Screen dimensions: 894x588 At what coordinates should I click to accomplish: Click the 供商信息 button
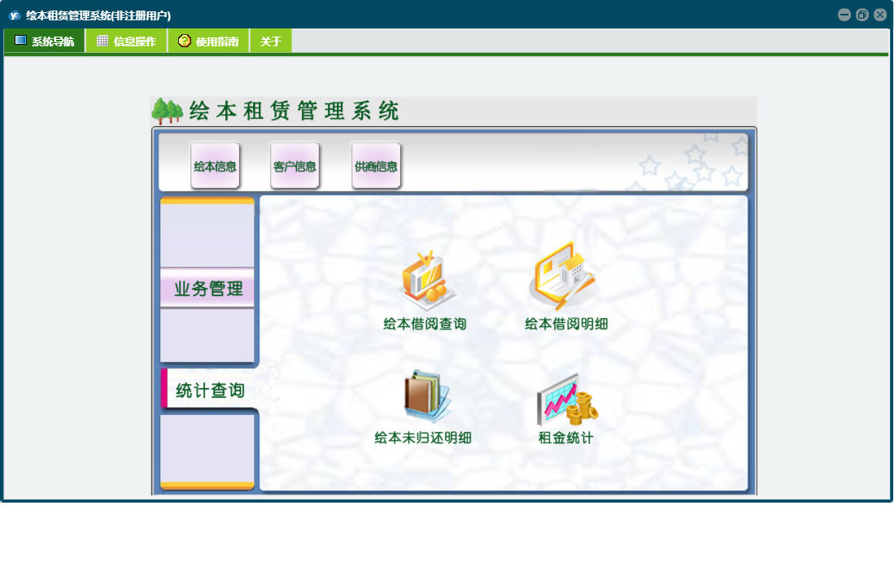pyautogui.click(x=376, y=166)
